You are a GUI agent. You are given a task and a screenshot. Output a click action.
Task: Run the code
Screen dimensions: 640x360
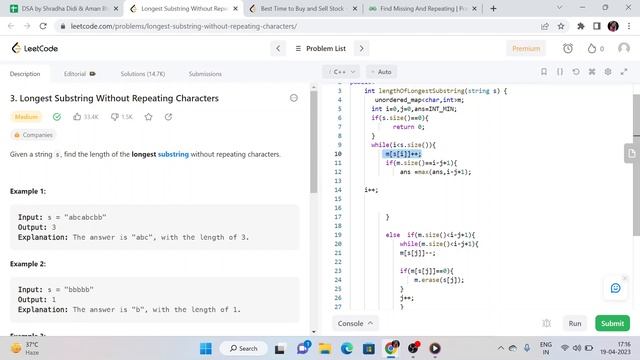tap(575, 323)
